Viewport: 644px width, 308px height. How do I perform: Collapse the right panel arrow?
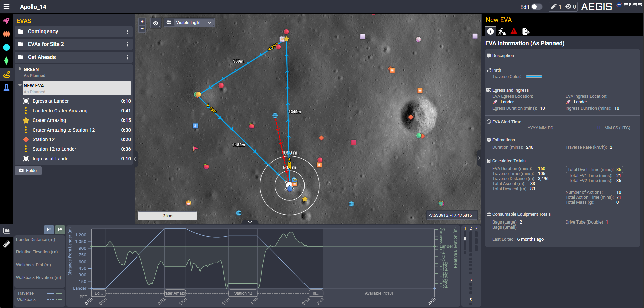(x=479, y=158)
